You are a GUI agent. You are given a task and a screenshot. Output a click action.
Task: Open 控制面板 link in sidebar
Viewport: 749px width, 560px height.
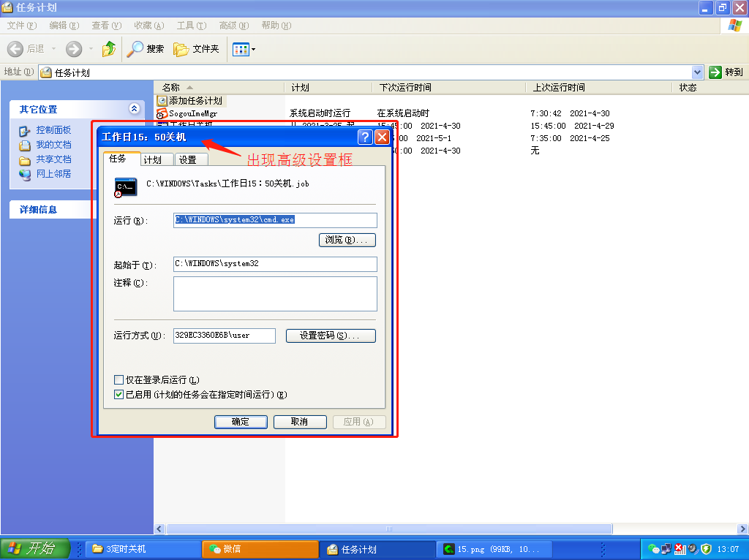pos(53,130)
